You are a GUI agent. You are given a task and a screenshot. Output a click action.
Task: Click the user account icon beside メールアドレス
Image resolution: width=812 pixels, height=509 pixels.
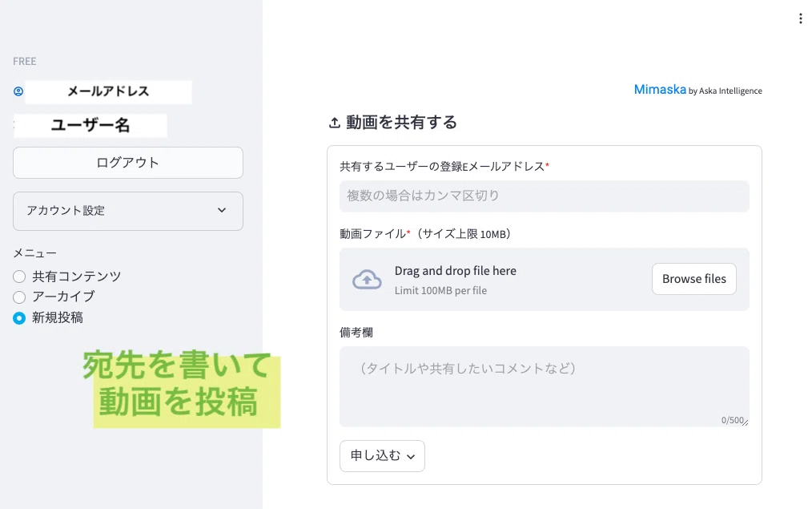(x=18, y=91)
